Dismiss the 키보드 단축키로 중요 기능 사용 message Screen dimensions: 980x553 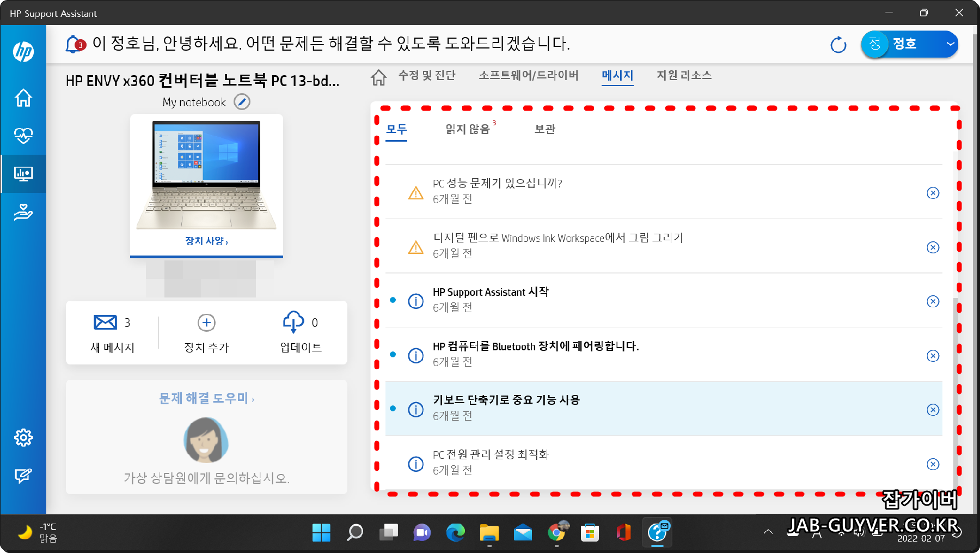[933, 410]
